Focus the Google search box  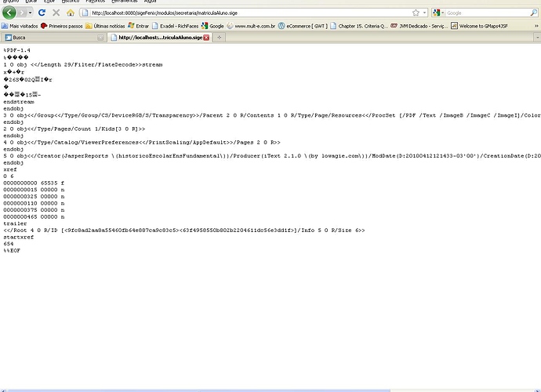coord(487,13)
